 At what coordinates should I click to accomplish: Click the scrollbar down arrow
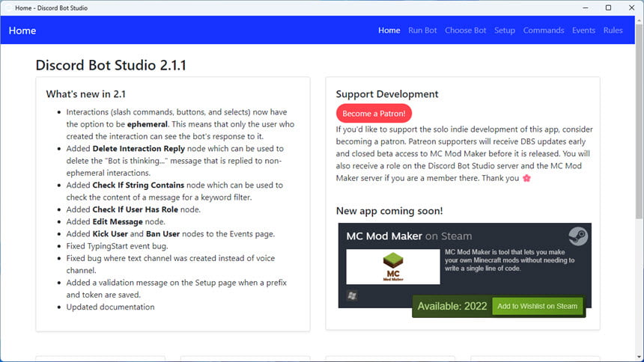pyautogui.click(x=639, y=358)
